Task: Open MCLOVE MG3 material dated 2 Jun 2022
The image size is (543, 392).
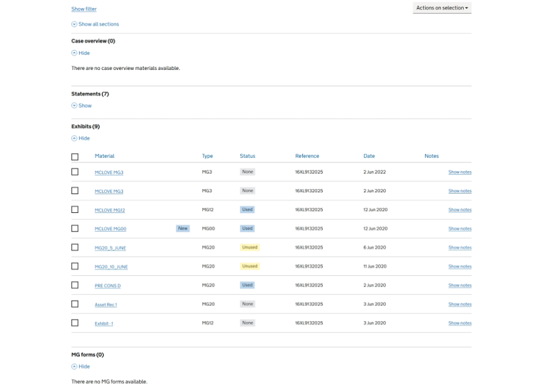Action: coord(109,172)
